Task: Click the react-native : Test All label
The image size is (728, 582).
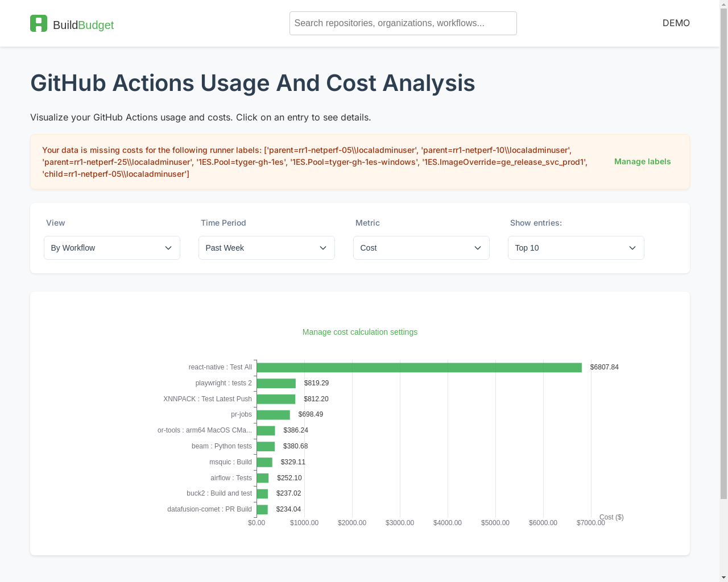Action: coord(220,367)
